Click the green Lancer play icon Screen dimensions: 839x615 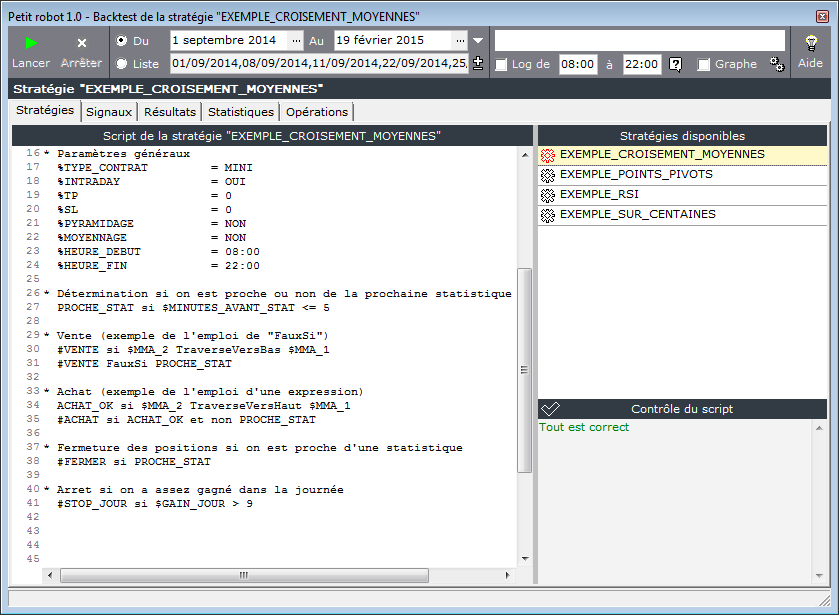click(31, 43)
